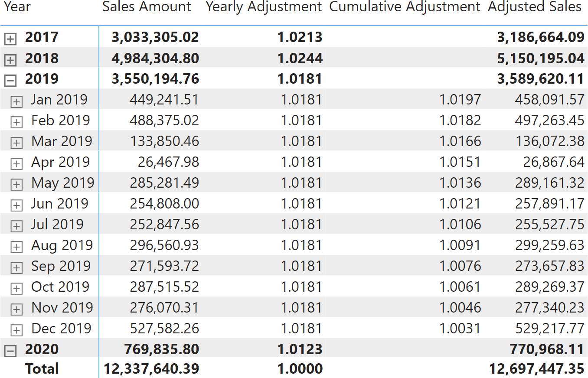
Task: Expand the Oct 2019 row
Action: (x=16, y=289)
